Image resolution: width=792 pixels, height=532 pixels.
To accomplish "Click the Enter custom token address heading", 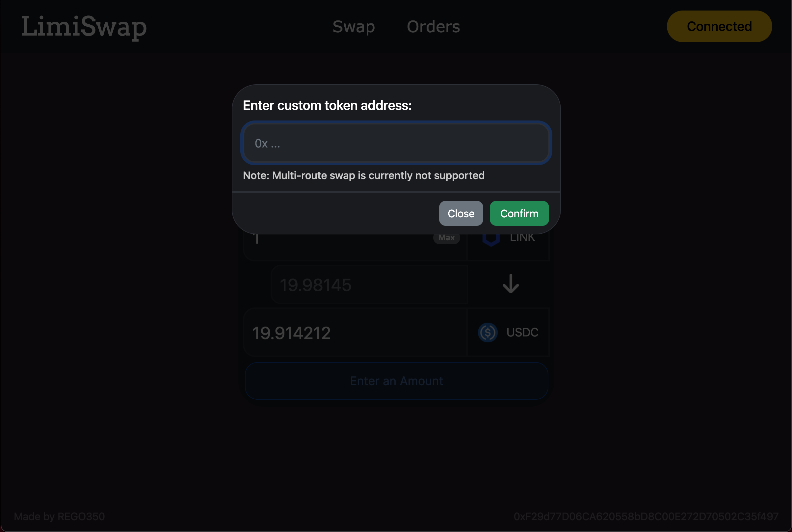I will tap(327, 106).
